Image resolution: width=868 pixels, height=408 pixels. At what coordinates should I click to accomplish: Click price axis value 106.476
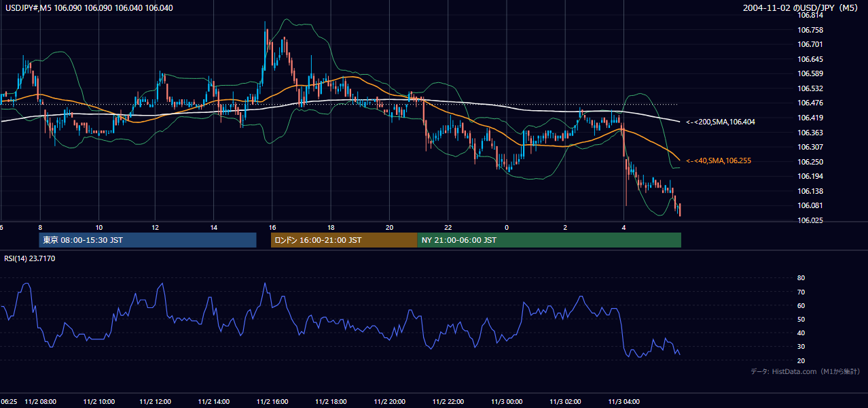810,103
